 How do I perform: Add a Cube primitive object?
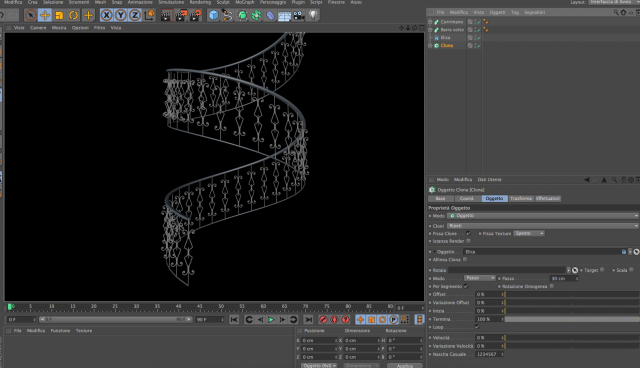[x=213, y=16]
